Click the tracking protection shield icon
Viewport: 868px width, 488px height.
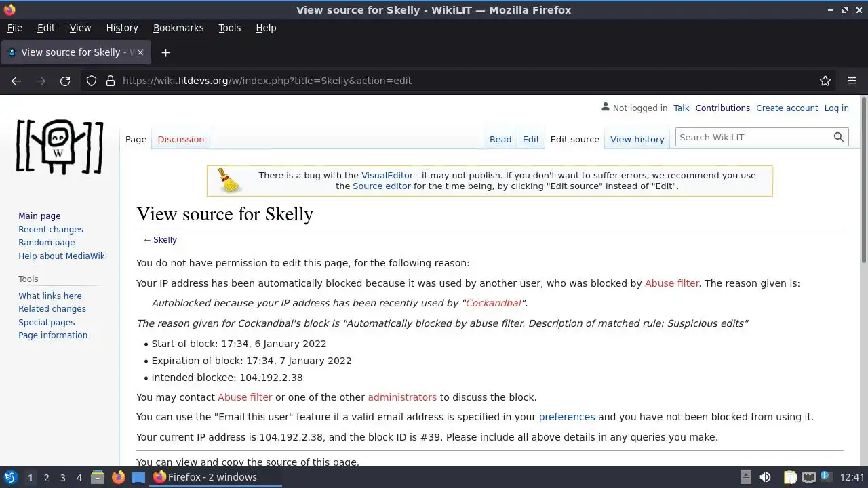(92, 81)
